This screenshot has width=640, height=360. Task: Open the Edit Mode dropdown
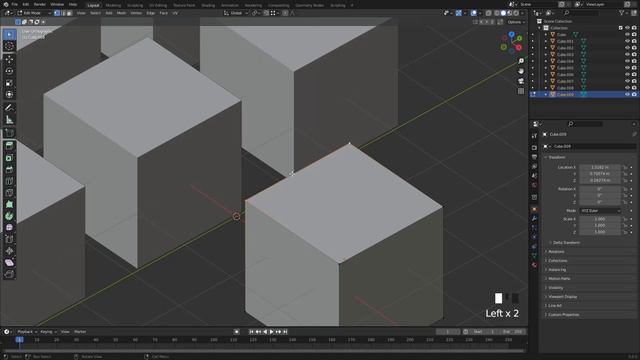click(34, 13)
